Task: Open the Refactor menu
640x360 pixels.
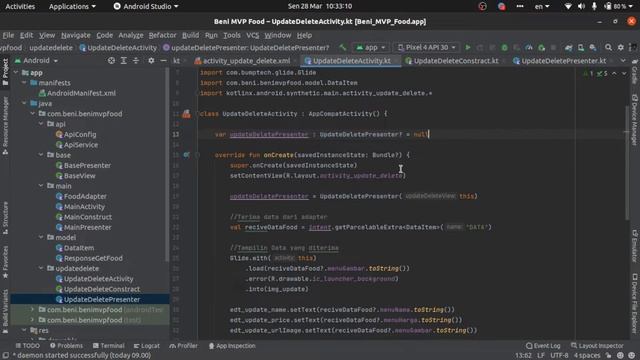Action: point(162,35)
